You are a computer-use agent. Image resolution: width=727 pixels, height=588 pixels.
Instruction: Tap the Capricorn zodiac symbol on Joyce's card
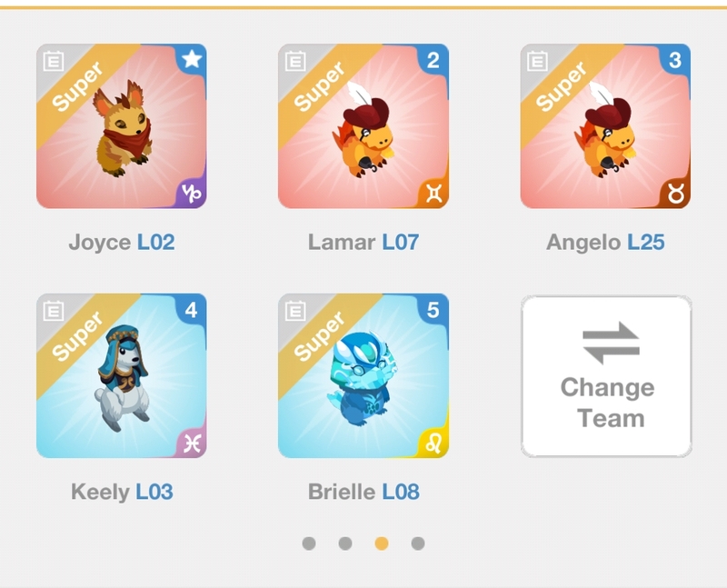tap(192, 194)
